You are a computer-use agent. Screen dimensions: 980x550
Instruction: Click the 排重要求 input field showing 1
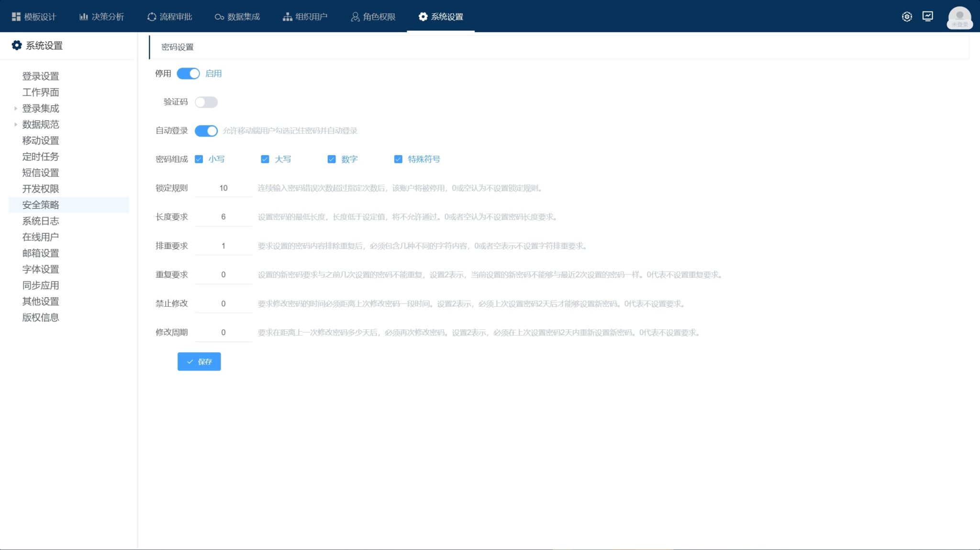[x=223, y=246]
